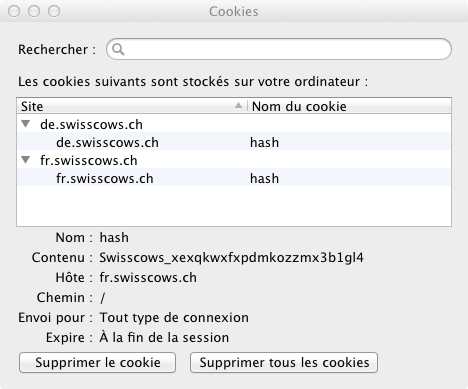Viewport: 468px width, 389px height.
Task: Select the de.swisscows.ch hash cookie row
Action: pyautogui.click(x=234, y=142)
